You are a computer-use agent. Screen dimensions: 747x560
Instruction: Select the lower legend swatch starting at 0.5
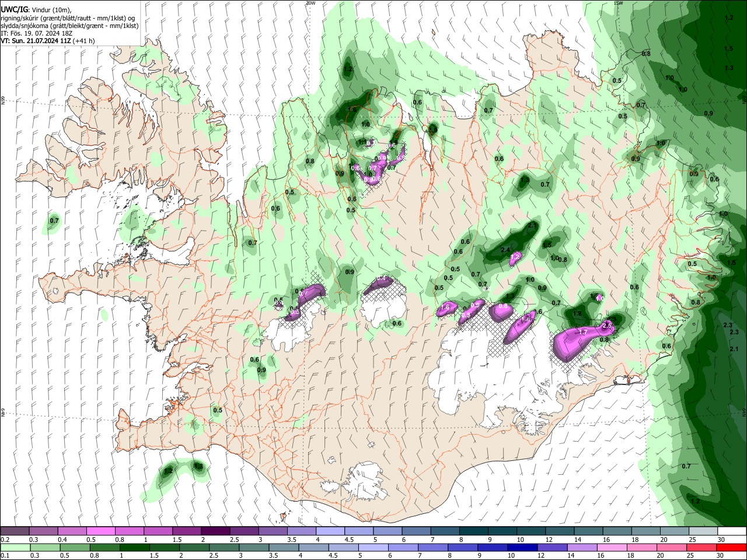click(x=75, y=547)
